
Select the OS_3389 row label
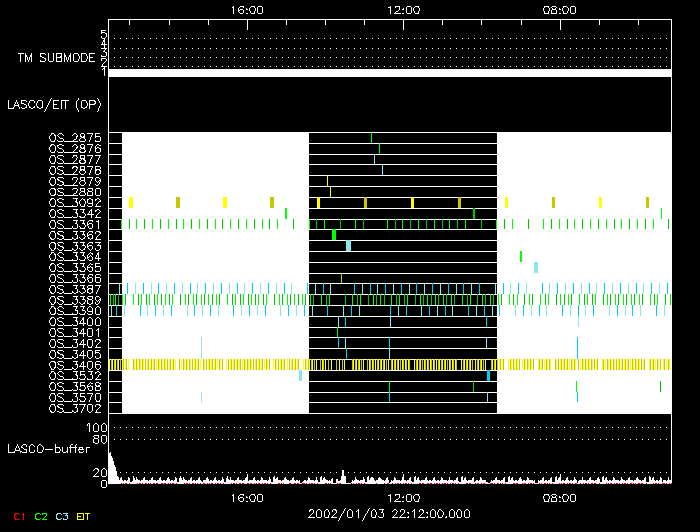click(75, 300)
